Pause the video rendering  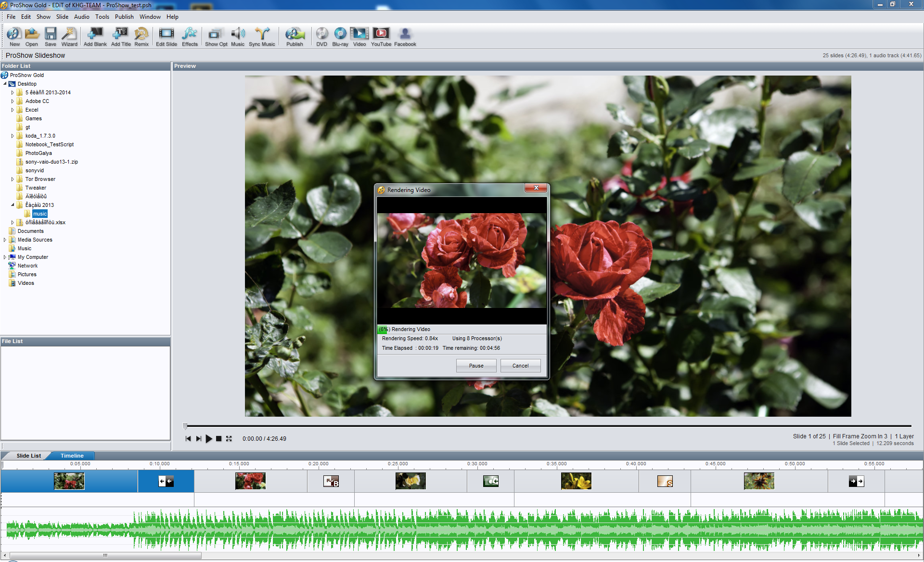pyautogui.click(x=476, y=366)
